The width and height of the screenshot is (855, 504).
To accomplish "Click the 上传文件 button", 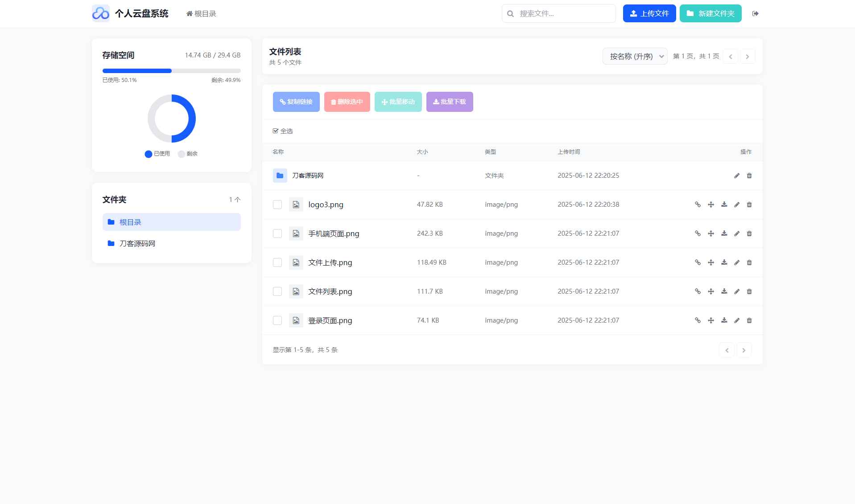I will coord(649,13).
